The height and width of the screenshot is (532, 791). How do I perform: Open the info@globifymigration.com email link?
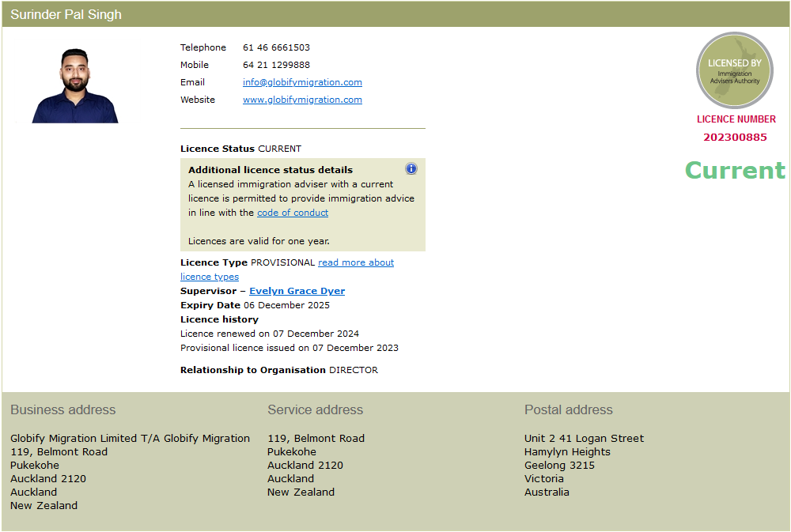302,82
